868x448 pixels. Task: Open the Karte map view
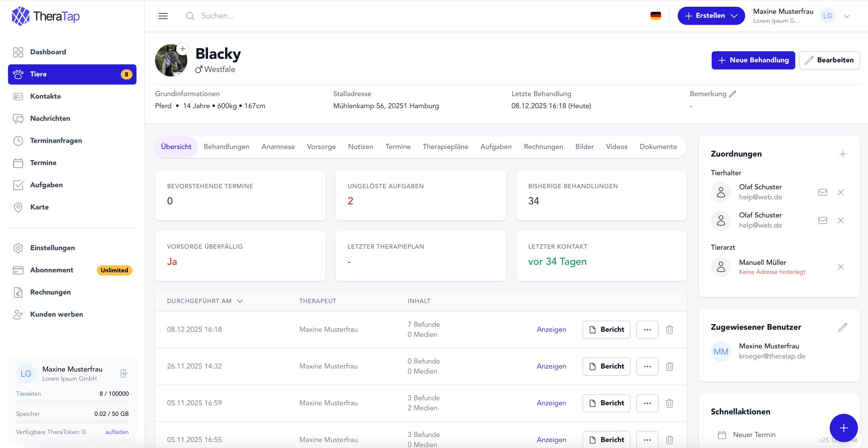coord(18,207)
